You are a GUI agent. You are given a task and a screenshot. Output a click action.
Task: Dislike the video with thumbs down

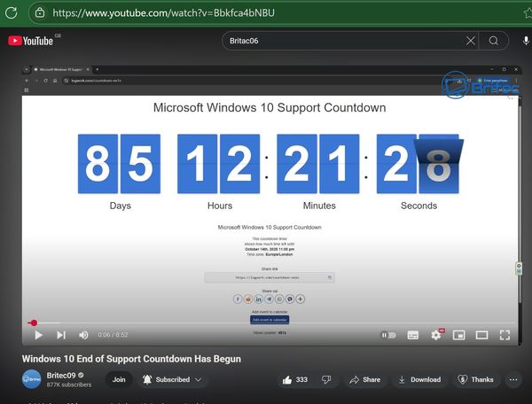pyautogui.click(x=326, y=379)
